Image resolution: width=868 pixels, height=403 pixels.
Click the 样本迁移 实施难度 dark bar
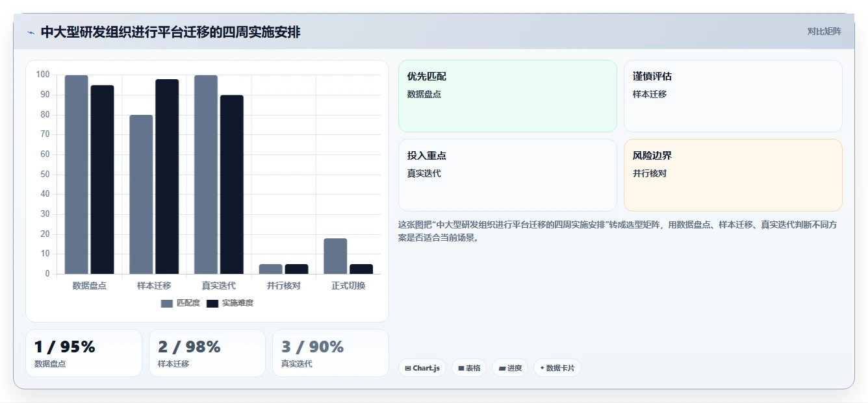point(167,177)
